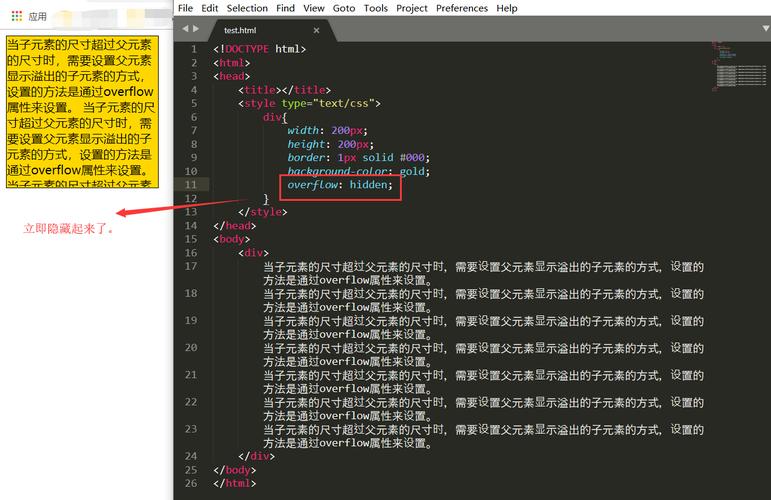Open the Edit menu
771x500 pixels.
pyautogui.click(x=209, y=8)
